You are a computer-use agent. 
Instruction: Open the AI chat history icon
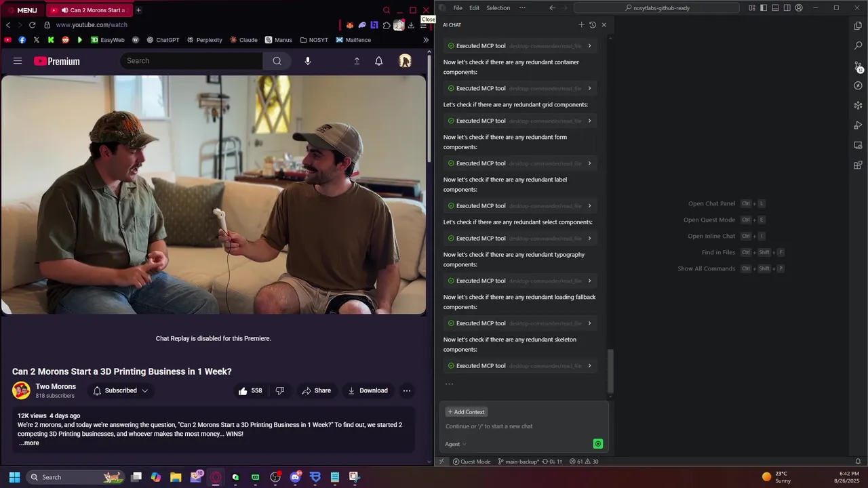593,25
